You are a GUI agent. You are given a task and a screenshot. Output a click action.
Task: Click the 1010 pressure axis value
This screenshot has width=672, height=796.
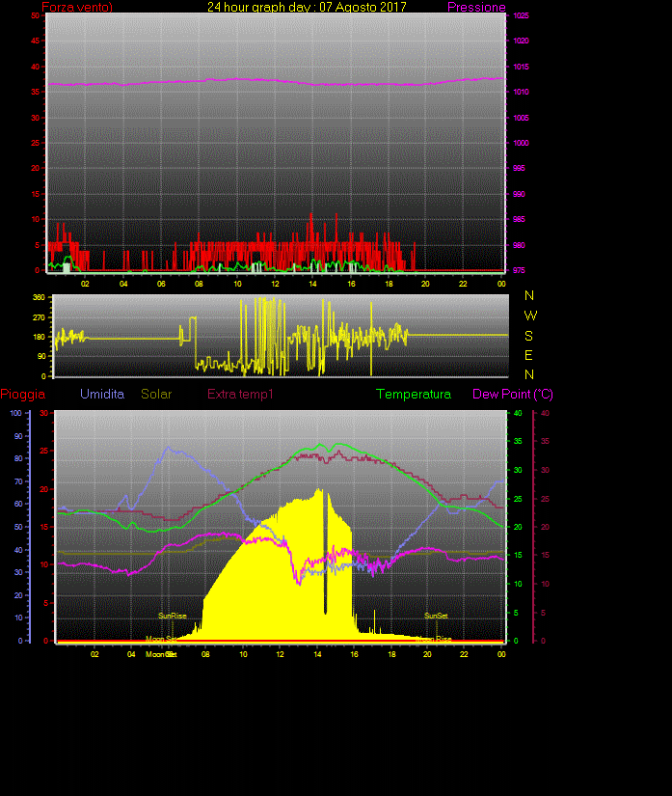click(521, 92)
